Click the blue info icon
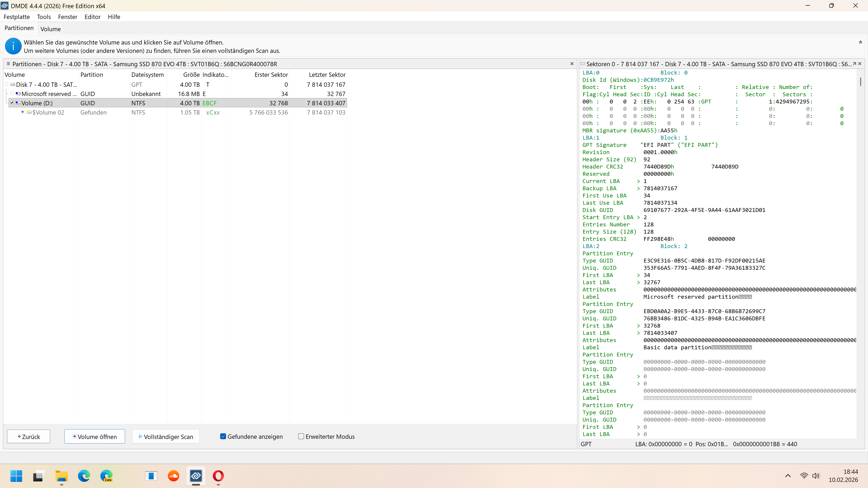The image size is (868, 488). [x=13, y=46]
